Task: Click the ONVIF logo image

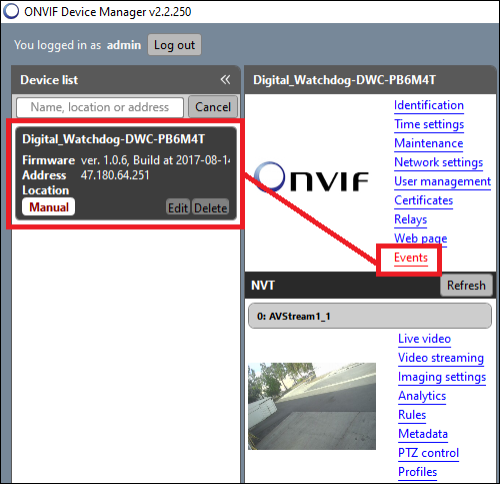Action: (311, 177)
